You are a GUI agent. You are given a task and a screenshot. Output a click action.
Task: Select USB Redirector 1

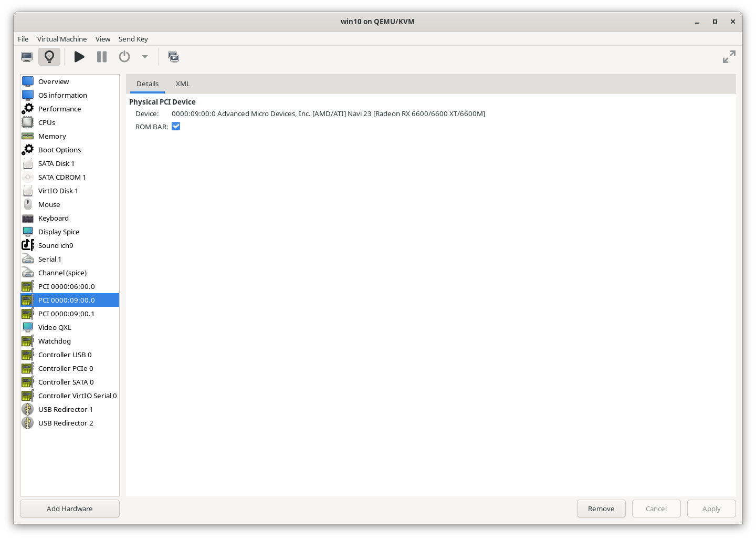tap(70, 409)
